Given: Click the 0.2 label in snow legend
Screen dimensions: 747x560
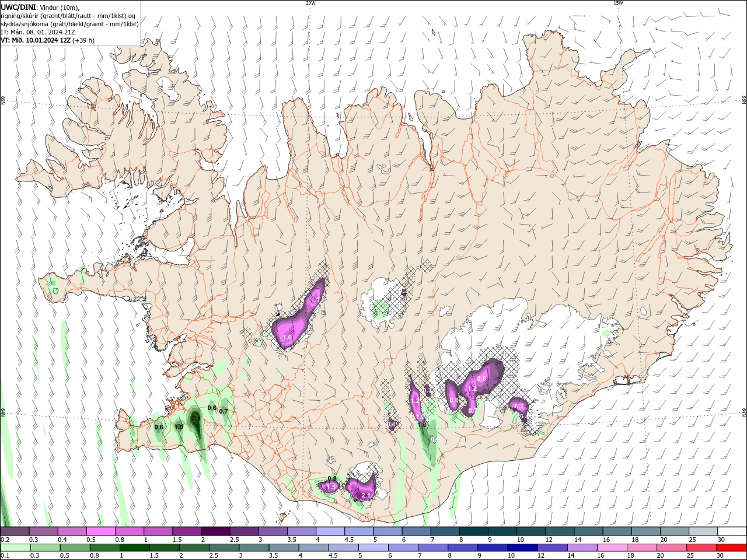Looking at the screenshot, I should point(5,540).
